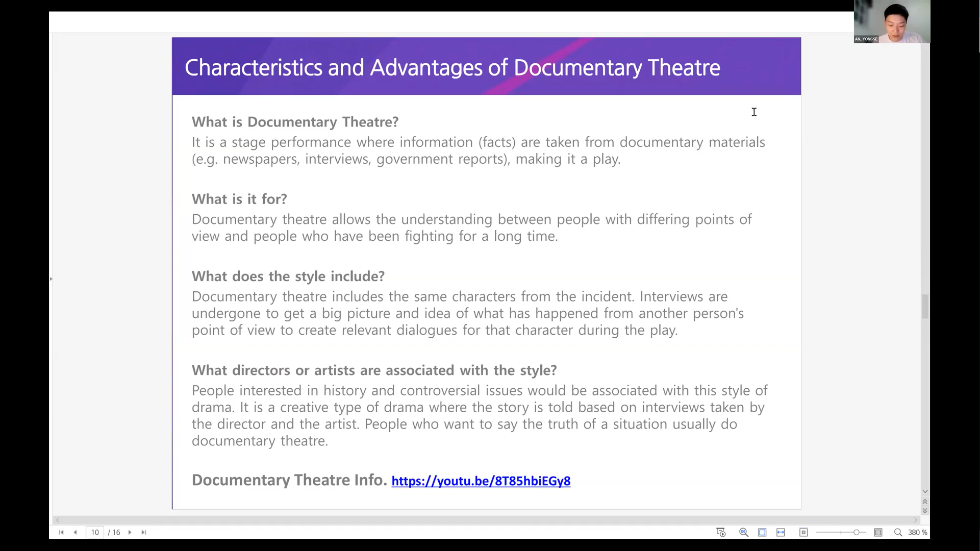The image size is (980, 551).
Task: Open the magnifier zoom tool
Action: (898, 532)
